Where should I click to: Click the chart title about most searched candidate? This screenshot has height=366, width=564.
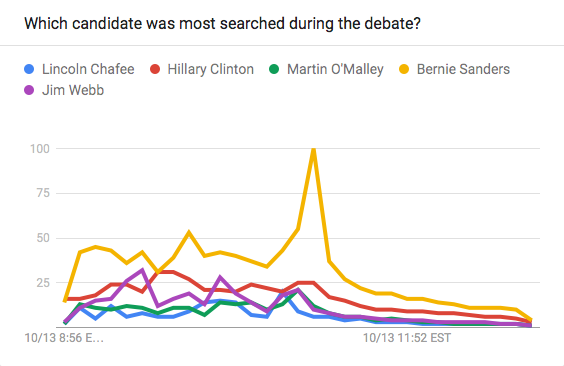[x=222, y=24]
